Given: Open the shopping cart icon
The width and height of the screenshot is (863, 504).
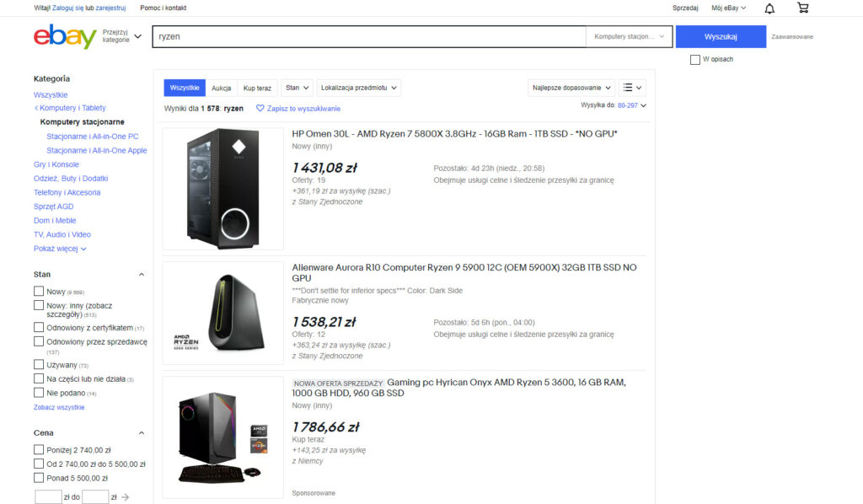Looking at the screenshot, I should (802, 8).
